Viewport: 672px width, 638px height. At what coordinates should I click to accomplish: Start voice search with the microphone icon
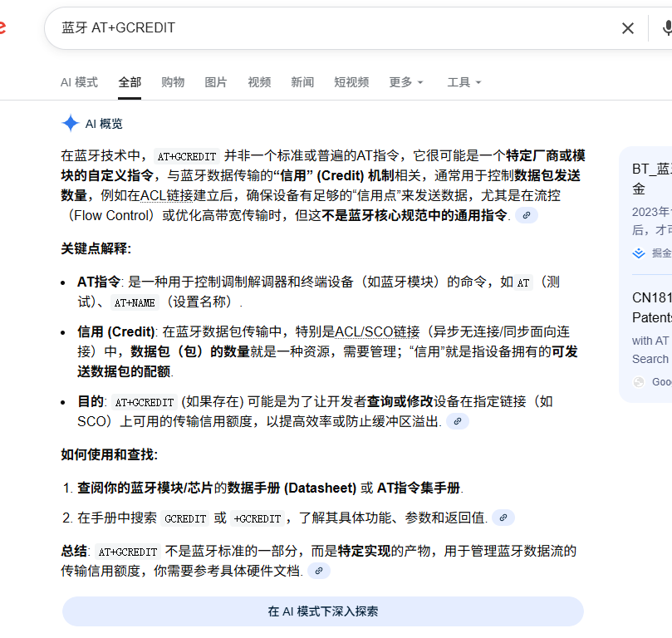(x=666, y=28)
